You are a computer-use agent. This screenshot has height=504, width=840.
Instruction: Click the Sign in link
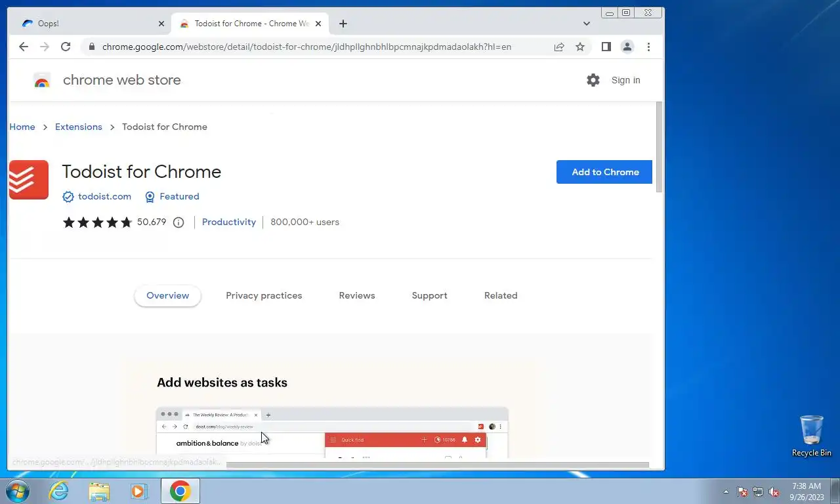pyautogui.click(x=625, y=80)
